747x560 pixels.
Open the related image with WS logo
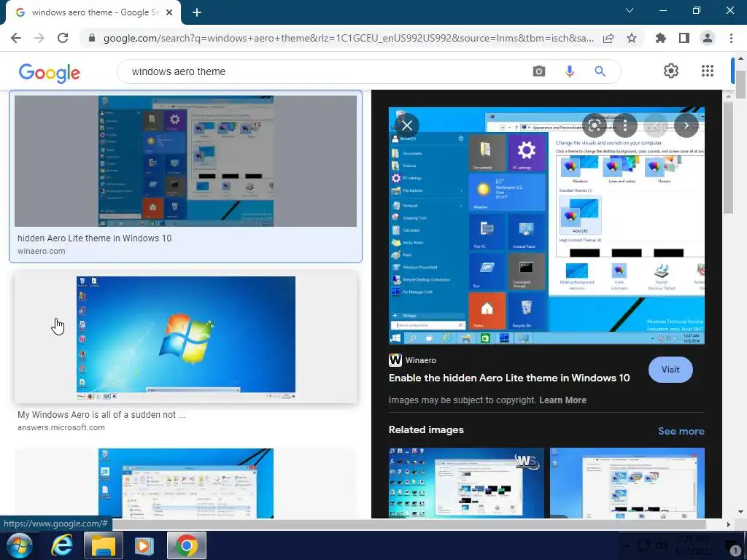point(466,483)
